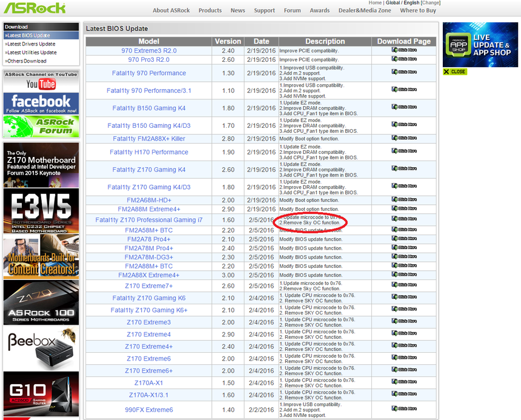Click download icon for Fatal1ty Z170 Gaming K4
The height and width of the screenshot is (420, 521).
tap(403, 168)
